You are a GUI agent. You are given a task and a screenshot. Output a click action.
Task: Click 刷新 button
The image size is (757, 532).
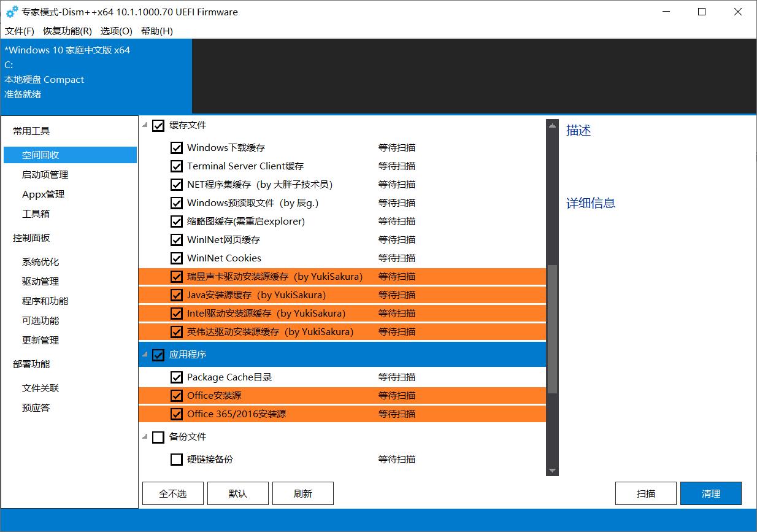pos(303,493)
